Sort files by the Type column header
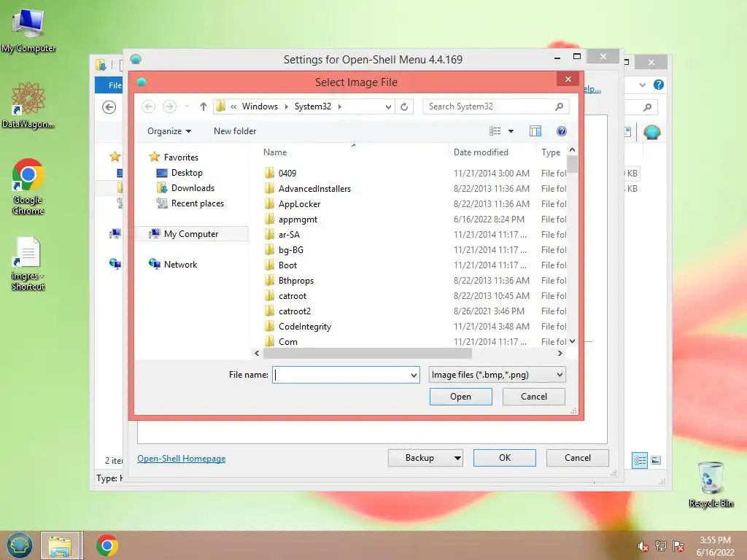This screenshot has width=747, height=560. click(x=551, y=152)
